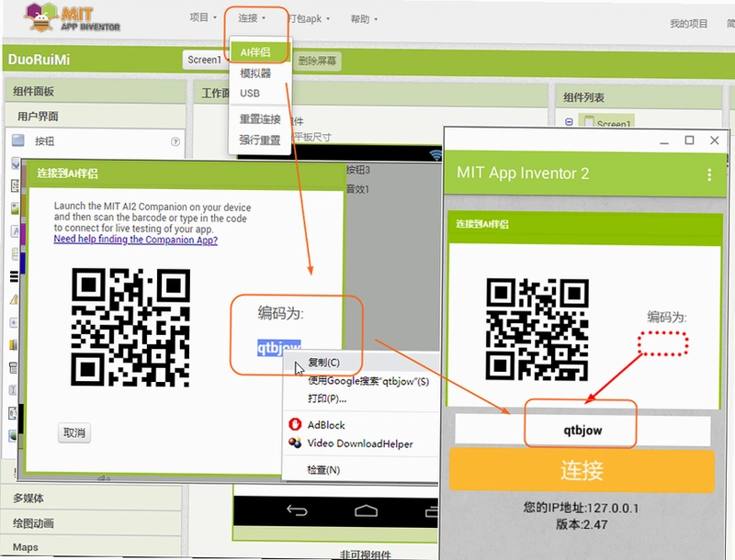Choose USB connection option

tap(250, 93)
